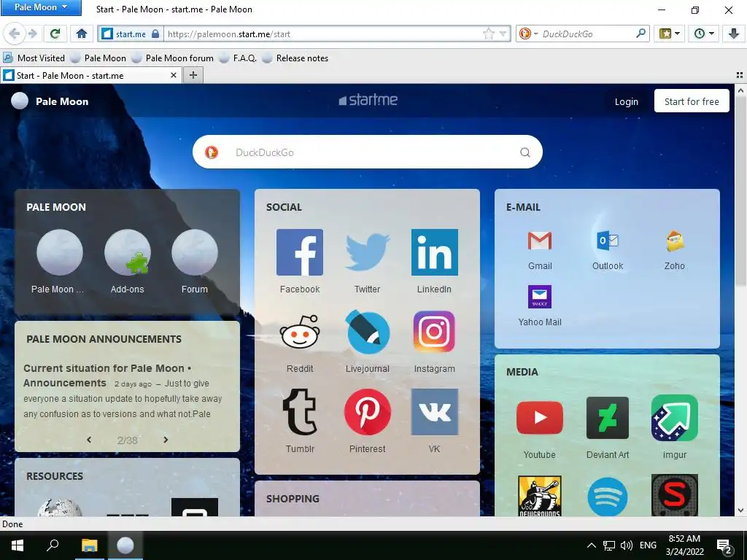Open the Pale Moon bookmark
Image resolution: width=747 pixels, height=560 pixels.
pos(98,58)
